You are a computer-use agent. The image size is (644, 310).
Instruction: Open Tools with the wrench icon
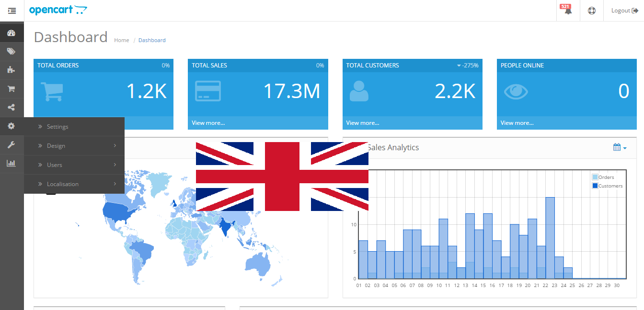(x=12, y=144)
